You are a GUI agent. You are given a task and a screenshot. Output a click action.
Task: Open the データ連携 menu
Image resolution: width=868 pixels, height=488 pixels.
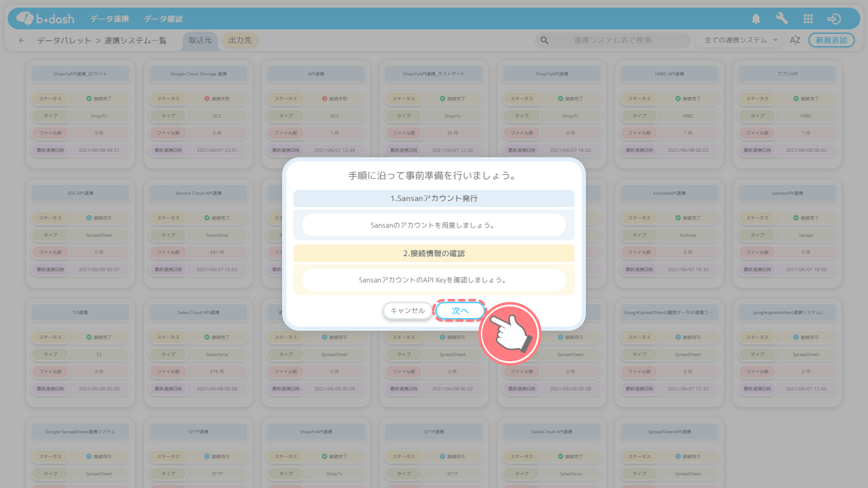coord(109,19)
